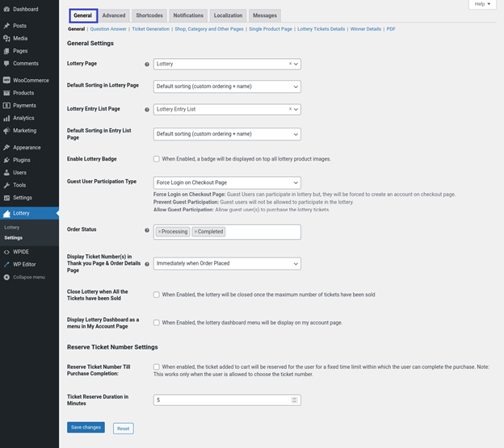
Task: Open WPIDE code icon
Action: pyautogui.click(x=6, y=252)
